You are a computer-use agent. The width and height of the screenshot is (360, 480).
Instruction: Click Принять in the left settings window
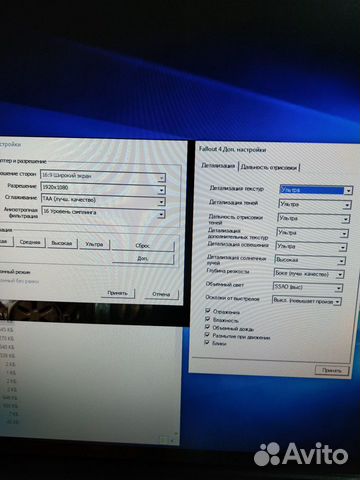tap(117, 293)
